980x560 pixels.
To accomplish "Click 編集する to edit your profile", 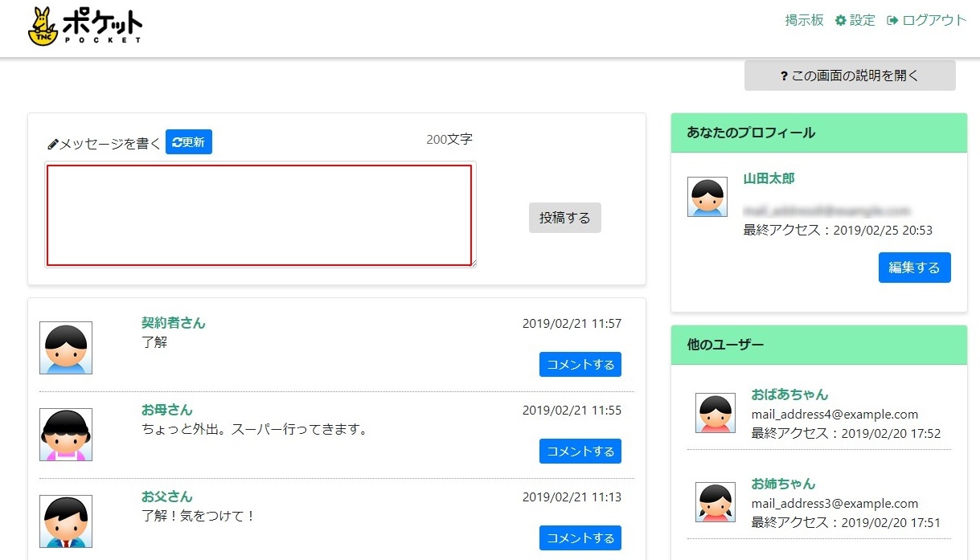I will click(x=914, y=268).
